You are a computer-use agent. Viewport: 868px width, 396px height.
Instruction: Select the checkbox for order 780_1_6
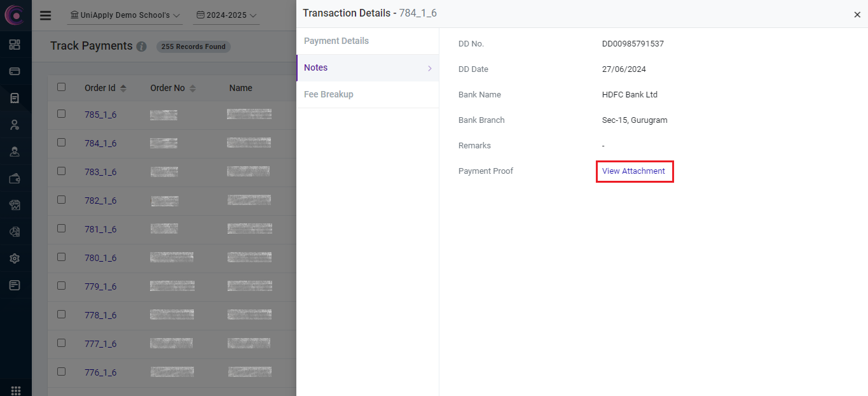point(62,257)
